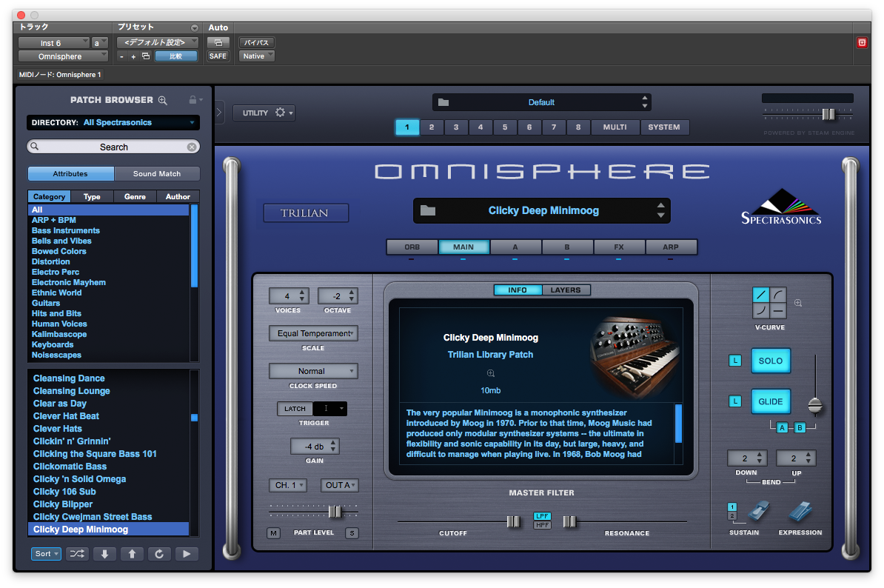The image size is (884, 588).
Task: Open the velocity curve zoom icon
Action: click(x=797, y=303)
